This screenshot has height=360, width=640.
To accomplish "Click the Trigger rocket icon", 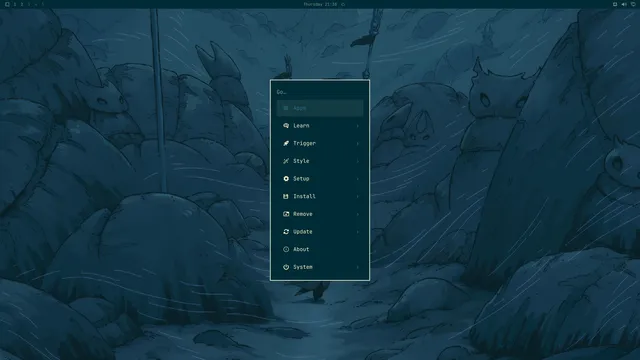I will (286, 143).
